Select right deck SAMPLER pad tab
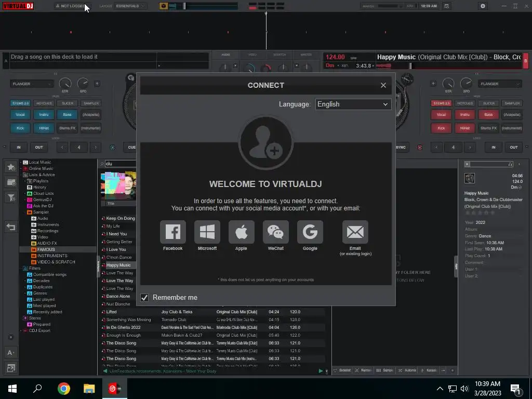 (x=512, y=103)
